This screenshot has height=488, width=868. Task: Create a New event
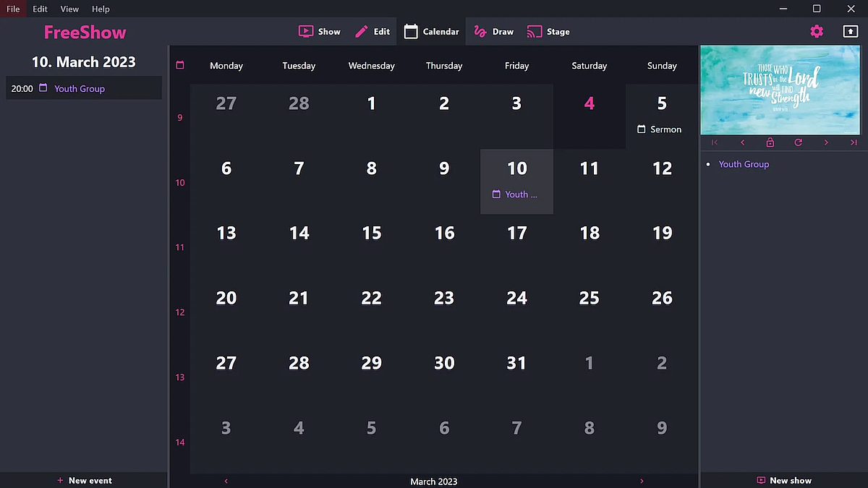(x=84, y=480)
